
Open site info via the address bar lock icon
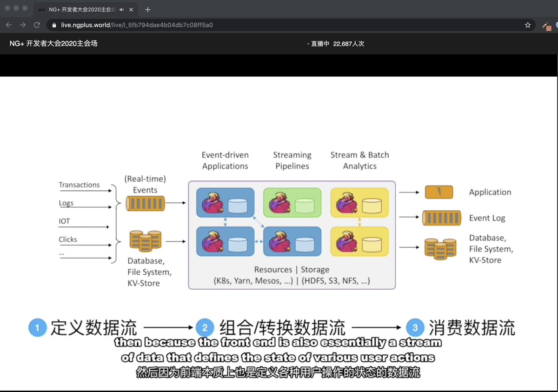tap(55, 25)
